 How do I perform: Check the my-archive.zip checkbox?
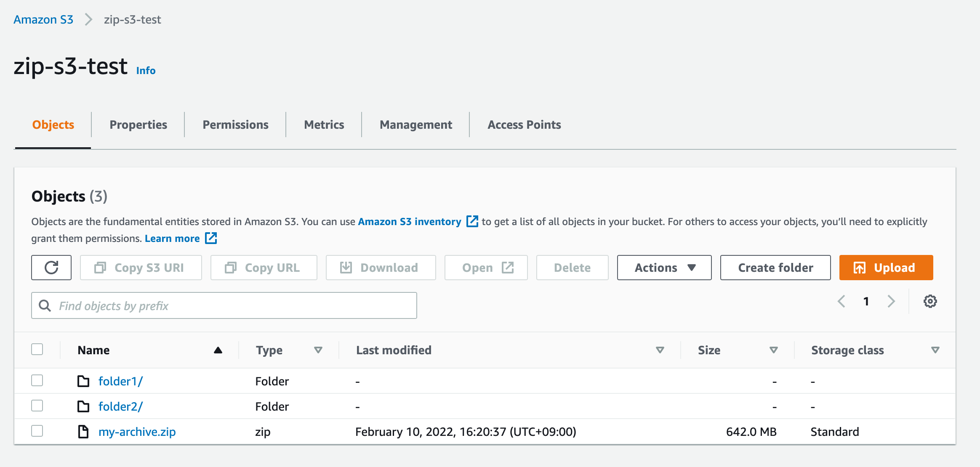click(x=37, y=431)
